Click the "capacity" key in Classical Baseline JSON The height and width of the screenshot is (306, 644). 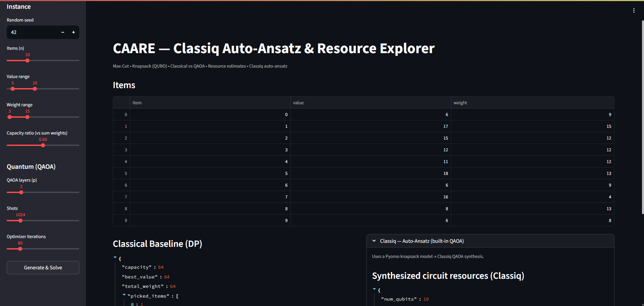pyautogui.click(x=137, y=267)
